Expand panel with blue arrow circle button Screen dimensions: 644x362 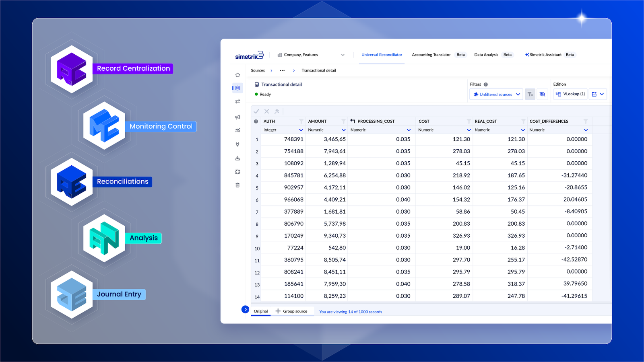(x=245, y=309)
